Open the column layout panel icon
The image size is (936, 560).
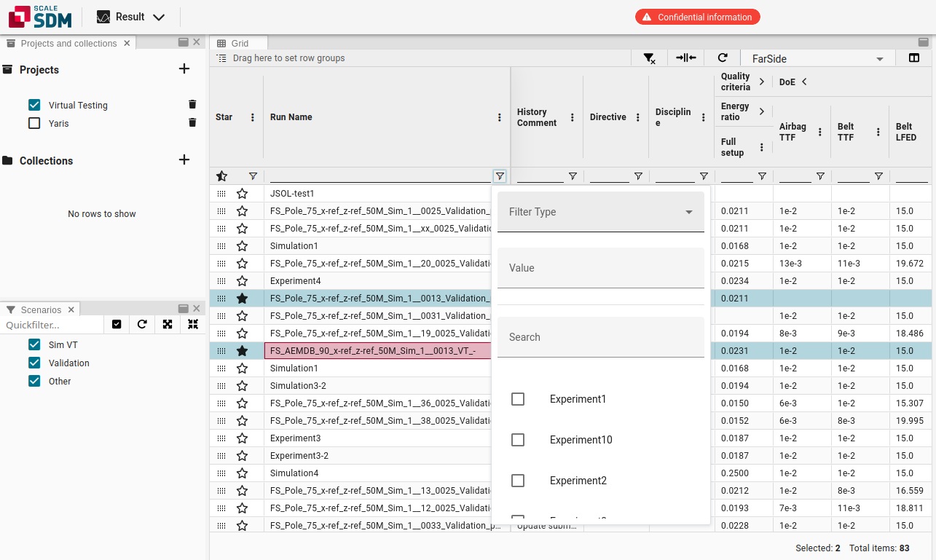tap(914, 58)
